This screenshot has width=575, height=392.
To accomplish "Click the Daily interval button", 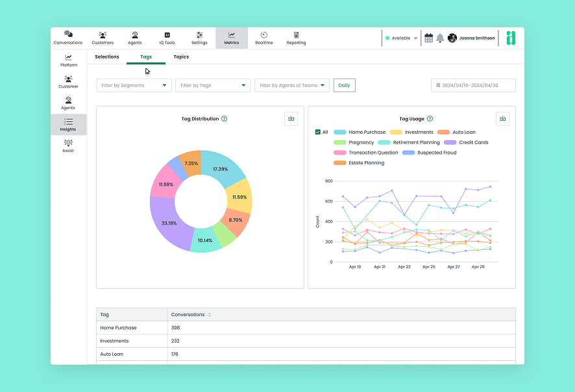I will tap(345, 86).
